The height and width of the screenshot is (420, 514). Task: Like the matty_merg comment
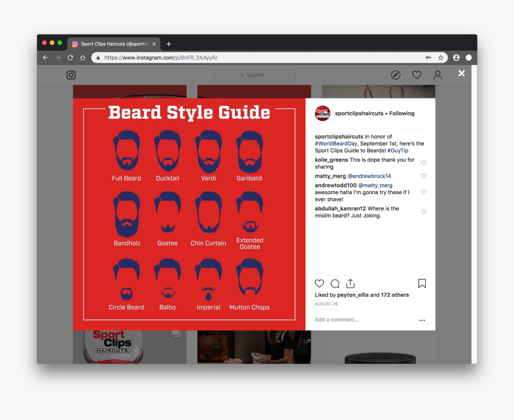pos(424,176)
